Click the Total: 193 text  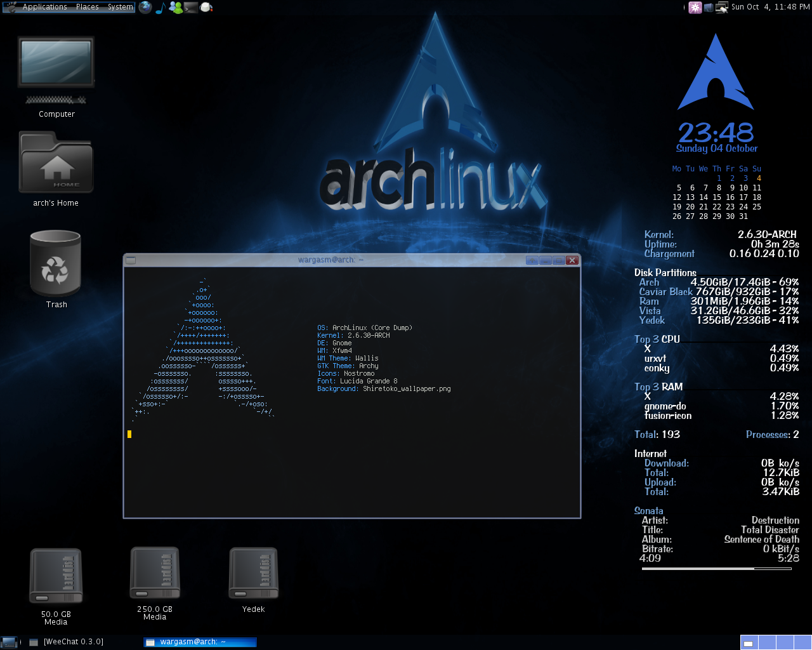coord(657,435)
